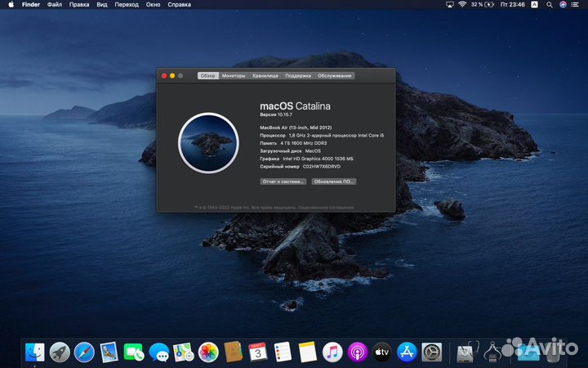Image resolution: width=588 pixels, height=368 pixels.
Task: Open Maps from the Dock
Action: [x=184, y=352]
